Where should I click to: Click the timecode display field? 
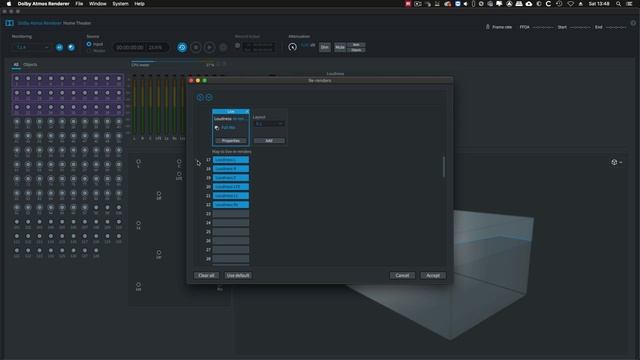pos(140,47)
